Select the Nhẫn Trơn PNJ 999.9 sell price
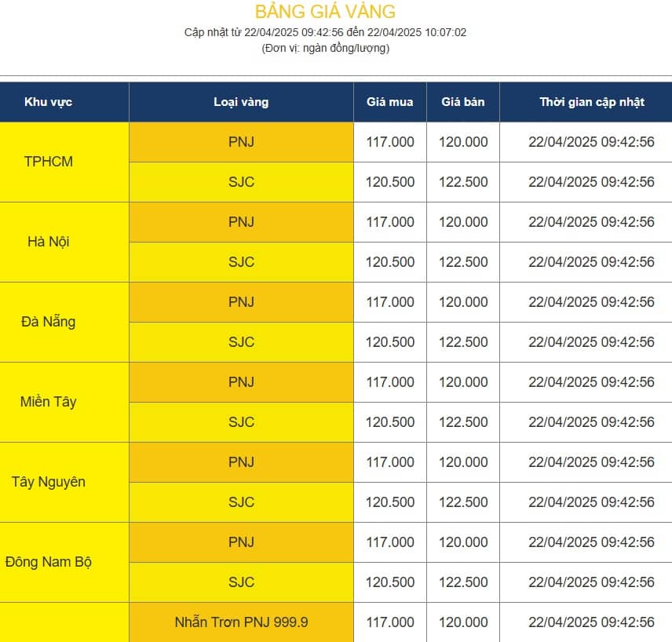This screenshot has height=642, width=672. [x=463, y=622]
